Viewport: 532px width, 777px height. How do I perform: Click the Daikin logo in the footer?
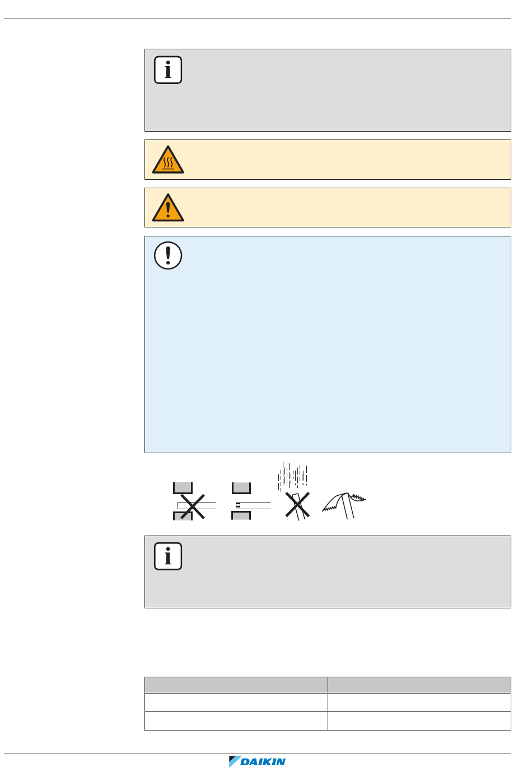tap(258, 761)
